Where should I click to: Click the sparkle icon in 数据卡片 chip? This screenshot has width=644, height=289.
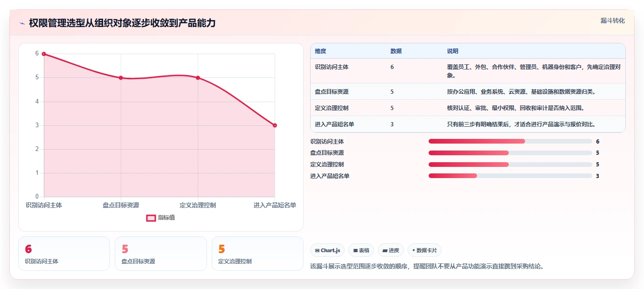point(414,250)
